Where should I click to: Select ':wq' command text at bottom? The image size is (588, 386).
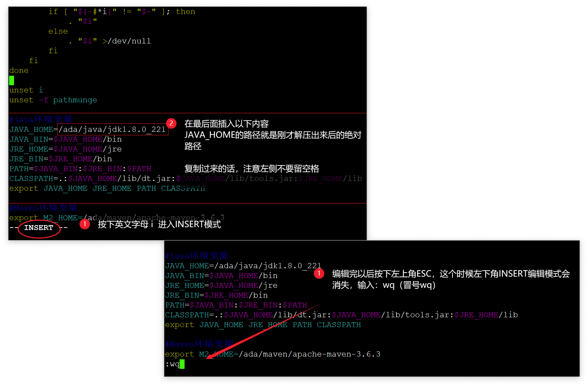[173, 364]
